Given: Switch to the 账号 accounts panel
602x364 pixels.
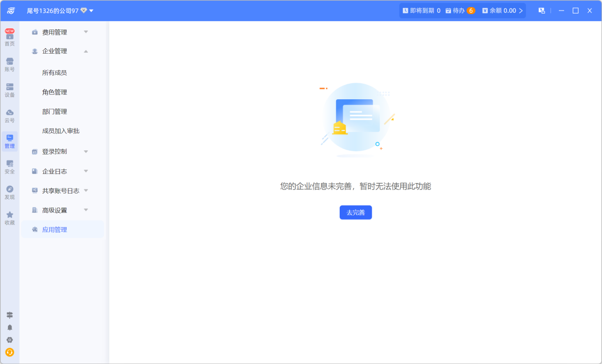Looking at the screenshot, I should [10, 64].
